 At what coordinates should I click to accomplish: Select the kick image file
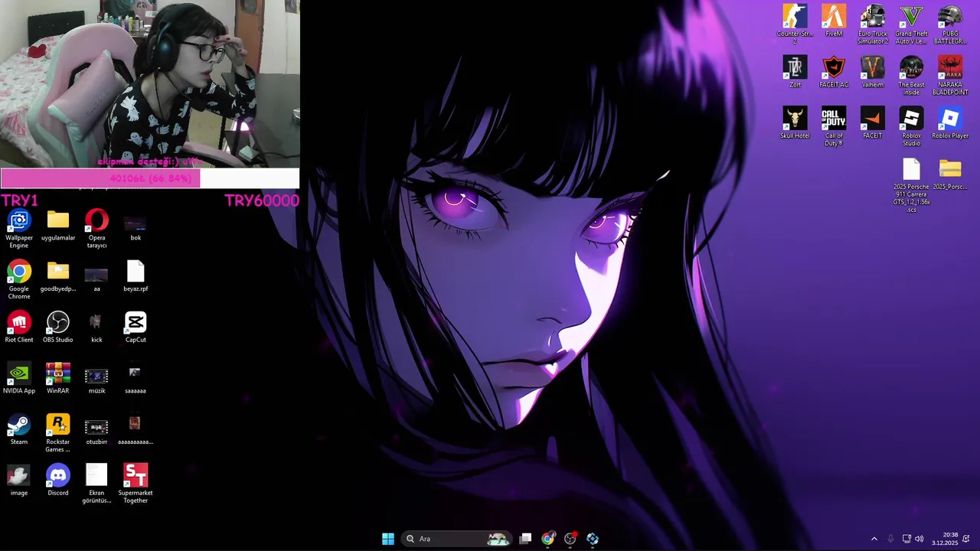(x=96, y=328)
